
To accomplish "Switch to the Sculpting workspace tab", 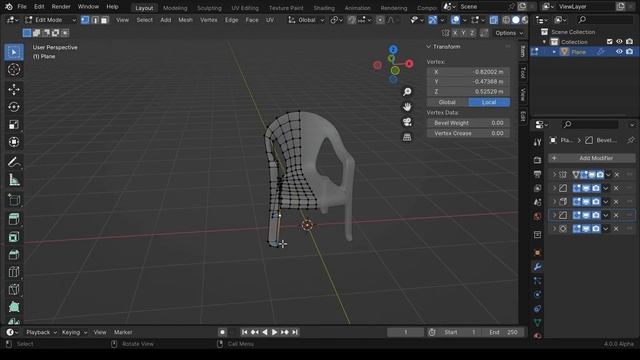I will click(209, 8).
